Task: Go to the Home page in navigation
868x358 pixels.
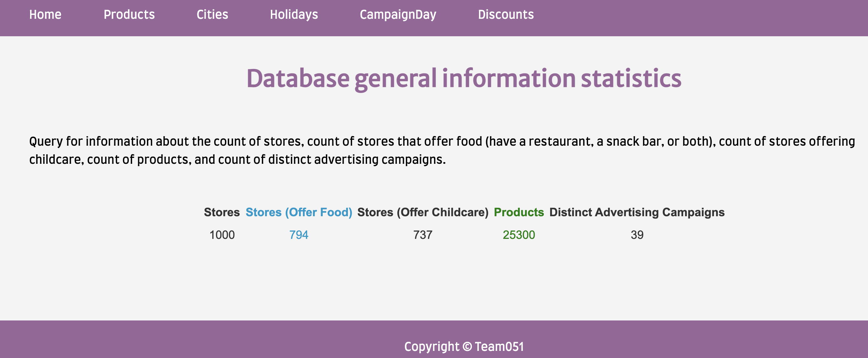Action: [45, 15]
